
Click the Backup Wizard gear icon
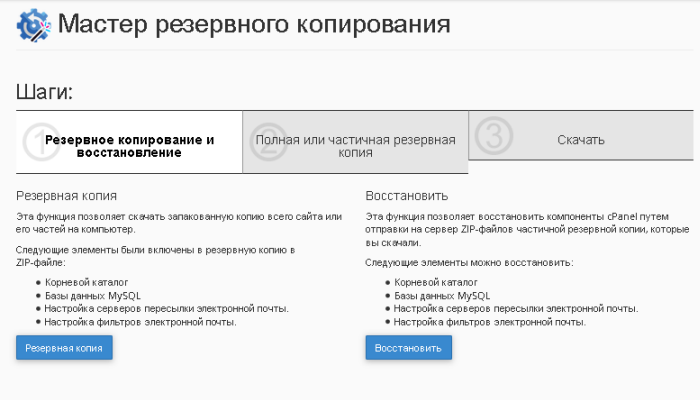(x=34, y=25)
